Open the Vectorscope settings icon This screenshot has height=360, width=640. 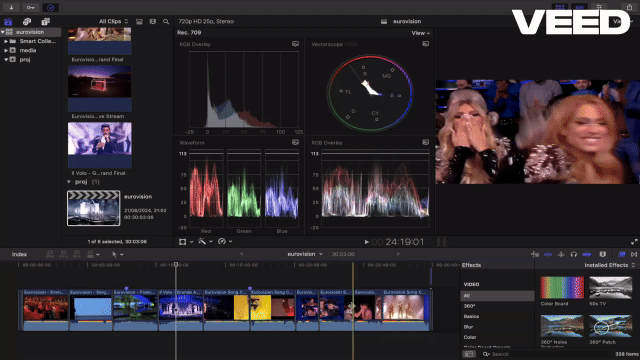click(x=425, y=44)
